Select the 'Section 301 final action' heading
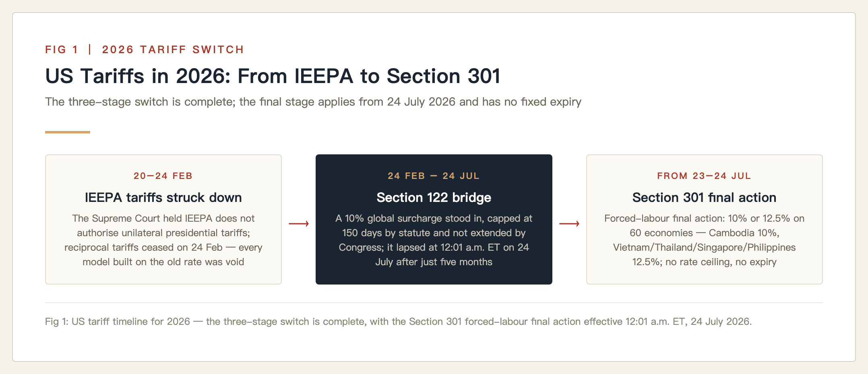 [x=705, y=197]
